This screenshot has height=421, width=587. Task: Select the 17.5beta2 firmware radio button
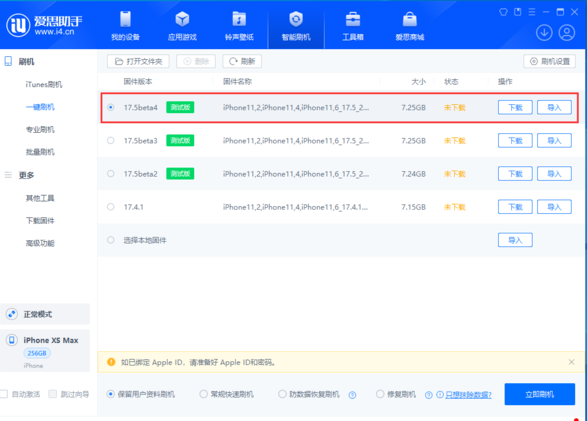[110, 174]
